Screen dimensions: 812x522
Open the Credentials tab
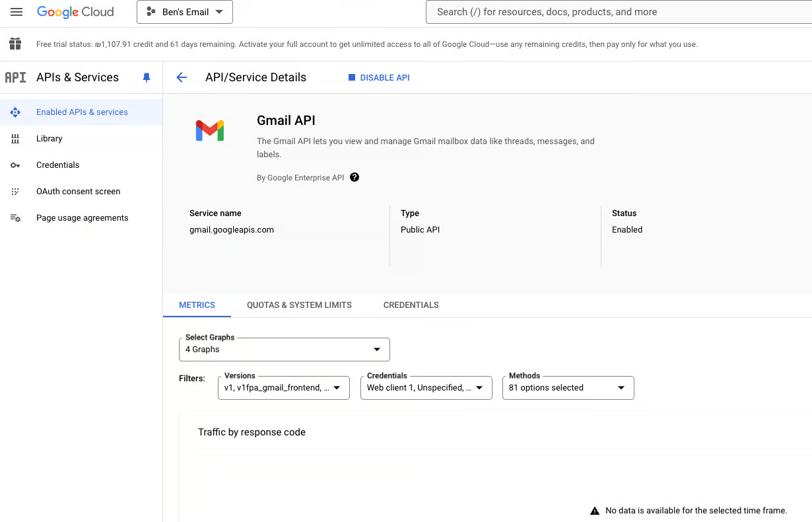point(411,305)
